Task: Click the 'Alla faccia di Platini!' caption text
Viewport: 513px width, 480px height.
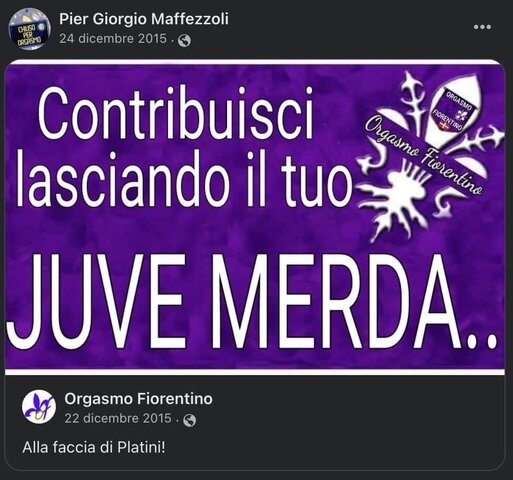Action: pyautogui.click(x=94, y=448)
